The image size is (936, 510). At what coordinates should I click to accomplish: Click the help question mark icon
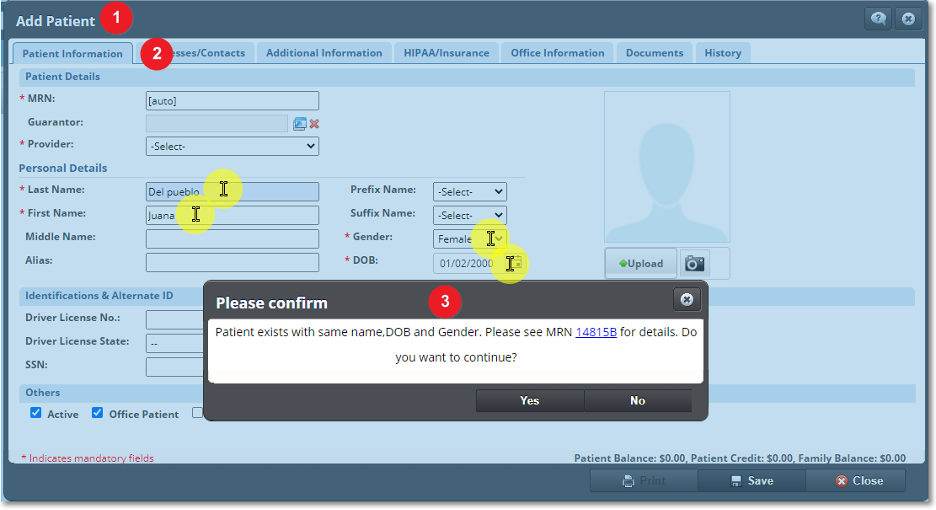click(879, 19)
